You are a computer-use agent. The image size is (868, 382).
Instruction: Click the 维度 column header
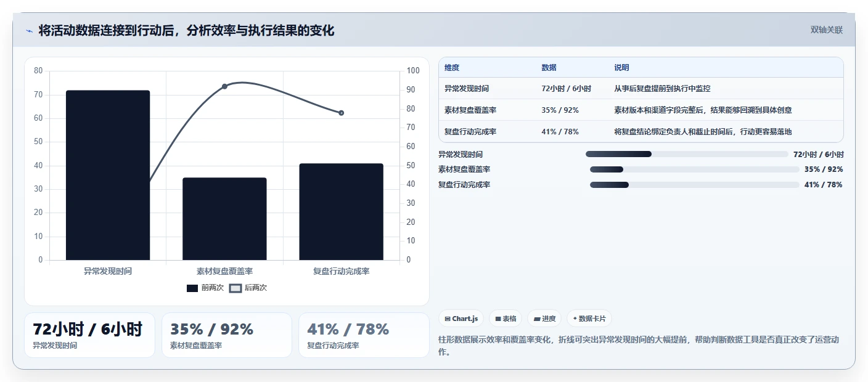[x=452, y=68]
